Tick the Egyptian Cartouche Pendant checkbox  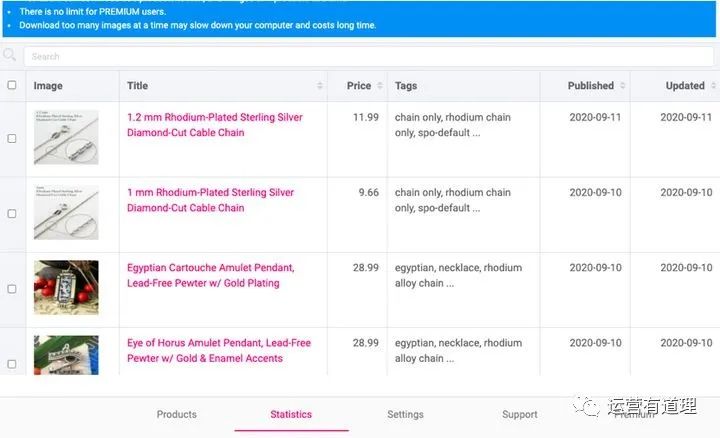[12, 289]
